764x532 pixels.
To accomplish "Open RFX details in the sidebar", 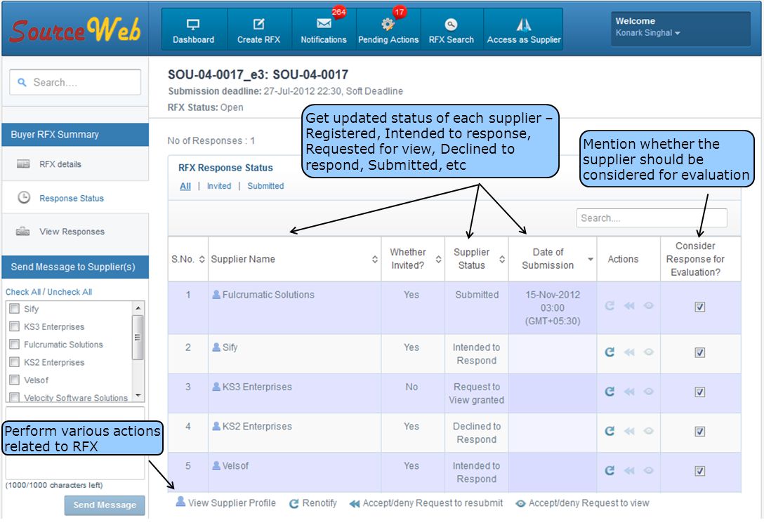I will [x=60, y=164].
